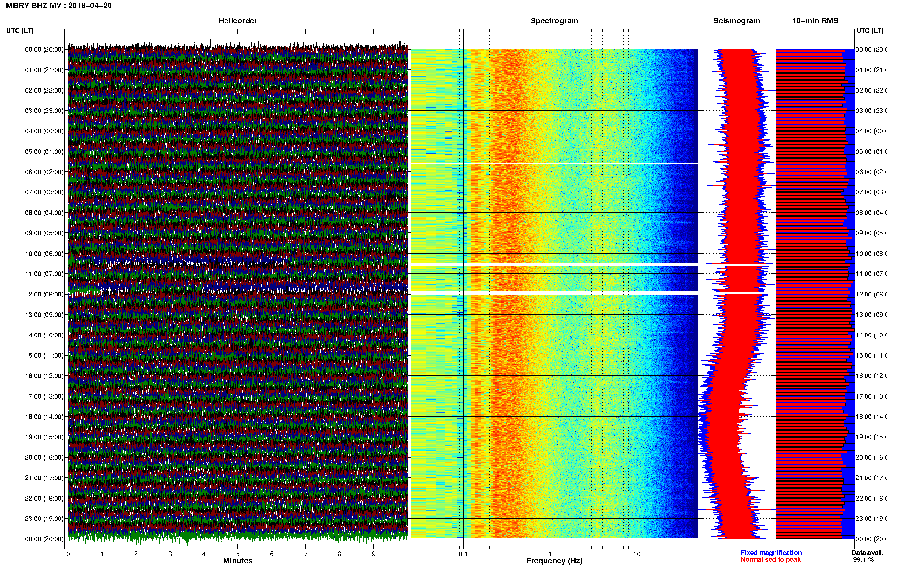The image size is (924, 578).
Task: Click the 21:00 (17:00) left time label
Action: [44, 478]
